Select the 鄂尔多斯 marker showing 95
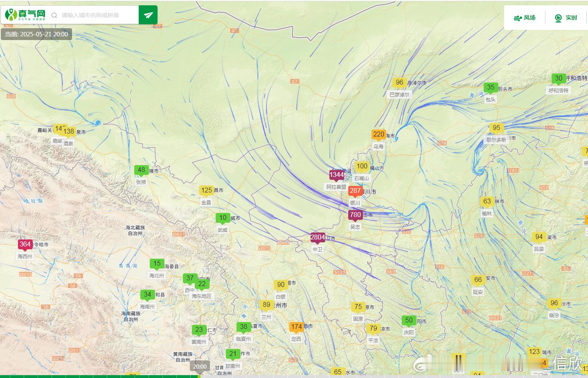This screenshot has height=378, width=588. point(496,128)
